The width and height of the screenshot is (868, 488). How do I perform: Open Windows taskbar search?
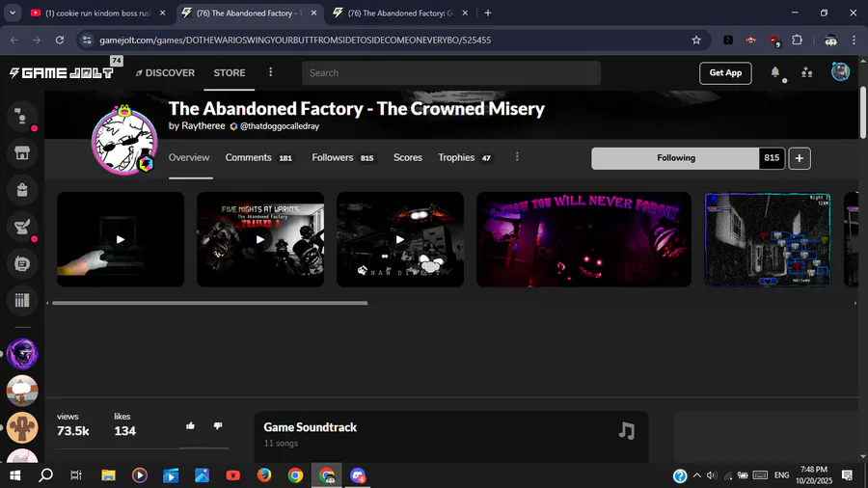coord(46,475)
